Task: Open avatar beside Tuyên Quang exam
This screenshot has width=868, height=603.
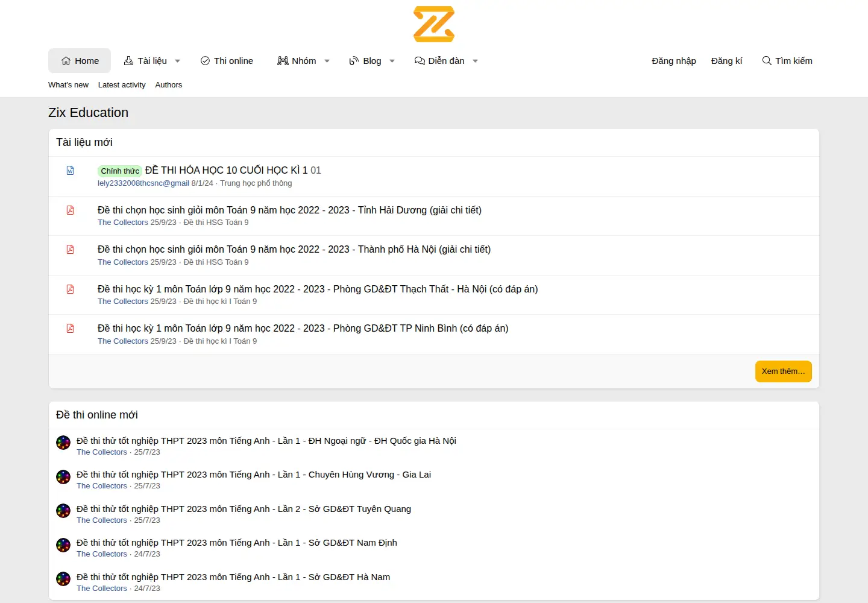Action: (63, 511)
